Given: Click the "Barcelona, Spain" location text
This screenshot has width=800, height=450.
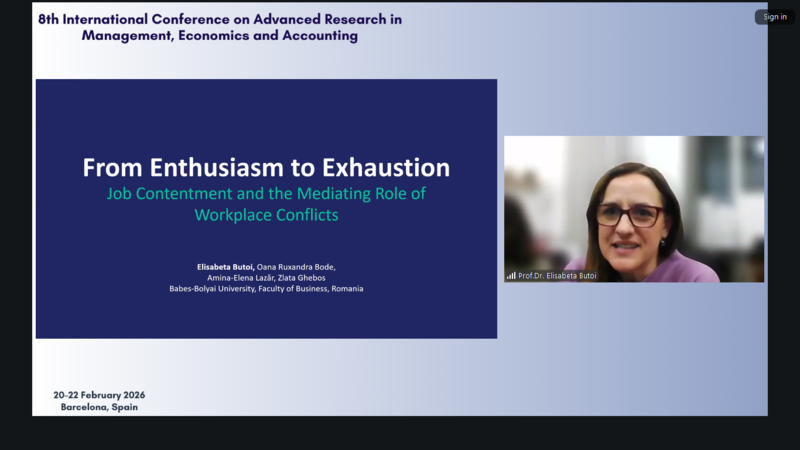Looking at the screenshot, I should tap(99, 407).
